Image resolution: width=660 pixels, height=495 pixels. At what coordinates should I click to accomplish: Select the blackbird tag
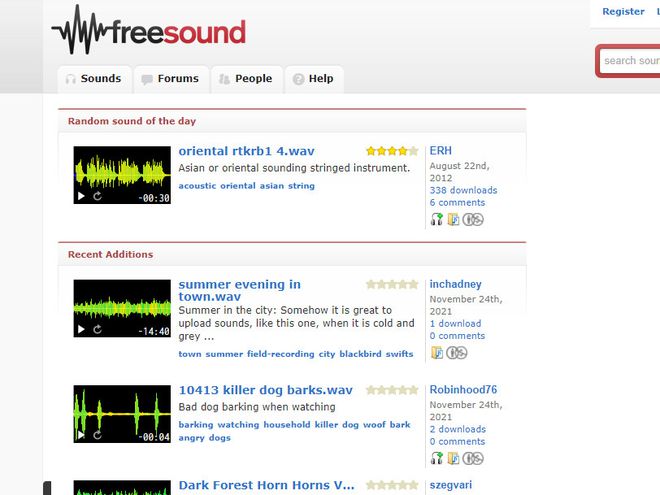click(x=360, y=354)
